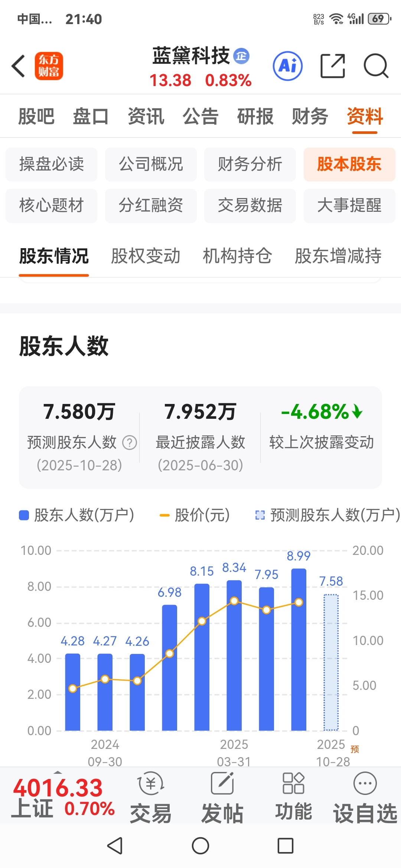Tap the 8.99 bar in chart
Image resolution: width=401 pixels, height=868 pixels.
point(299,650)
